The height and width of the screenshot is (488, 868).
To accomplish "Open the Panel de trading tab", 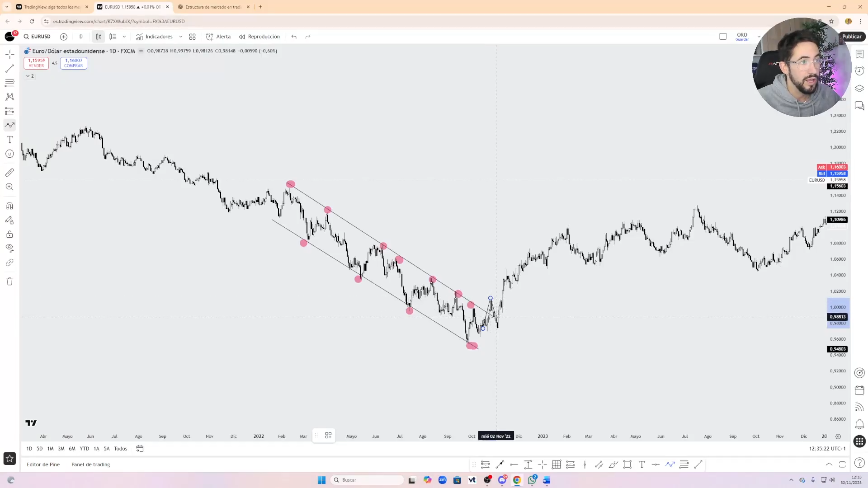I will tap(90, 465).
